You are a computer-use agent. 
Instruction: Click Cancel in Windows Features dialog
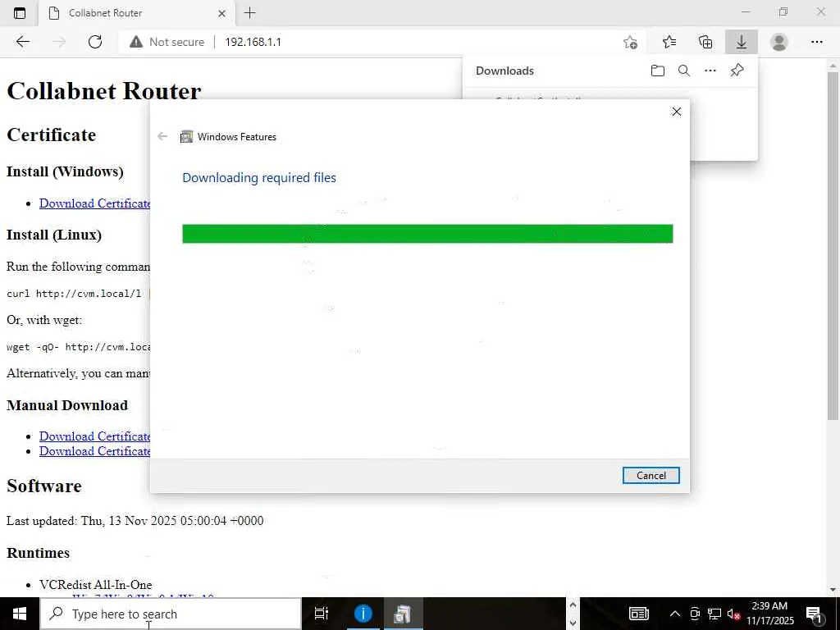651,475
